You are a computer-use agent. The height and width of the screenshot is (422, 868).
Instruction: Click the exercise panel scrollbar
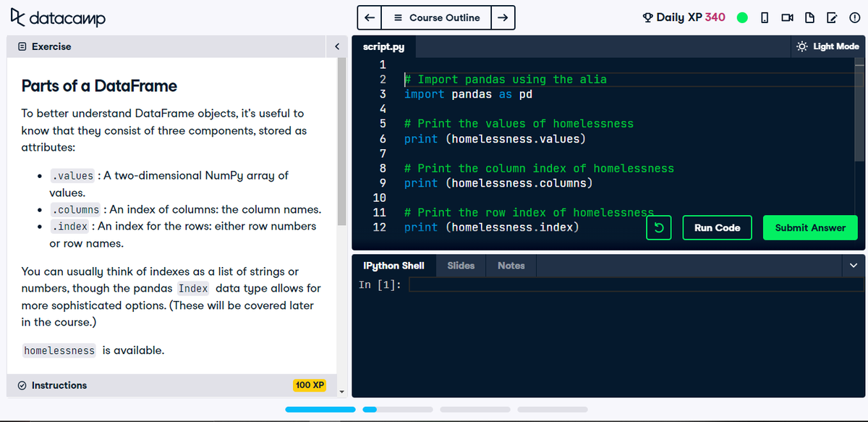[342, 142]
